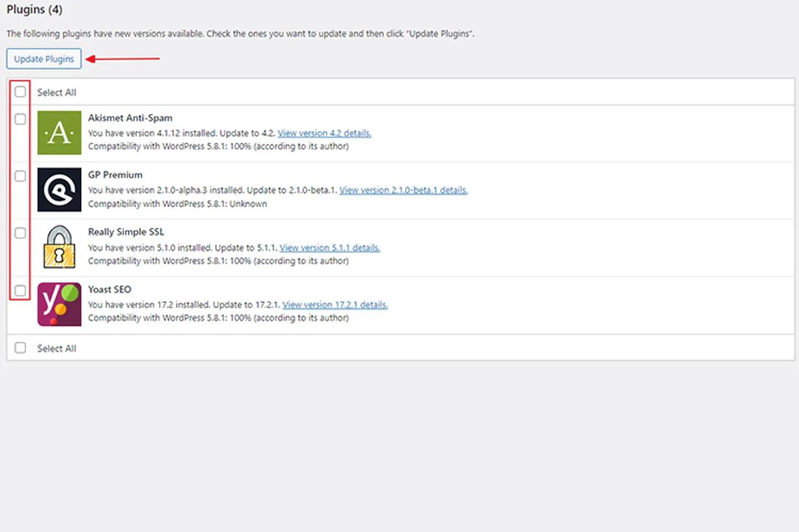Click 'The following plugins have new versions' text
Viewport: 799px width, 532px height.
point(240,34)
